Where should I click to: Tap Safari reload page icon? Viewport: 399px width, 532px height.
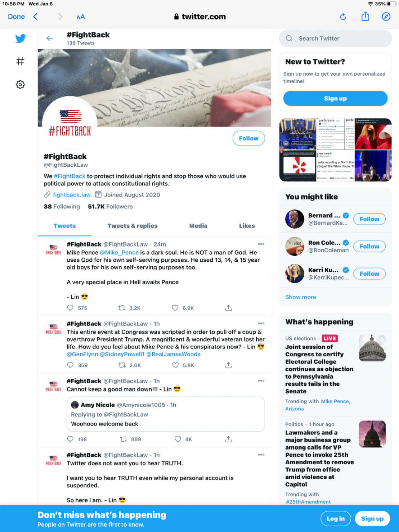pyautogui.click(x=343, y=17)
